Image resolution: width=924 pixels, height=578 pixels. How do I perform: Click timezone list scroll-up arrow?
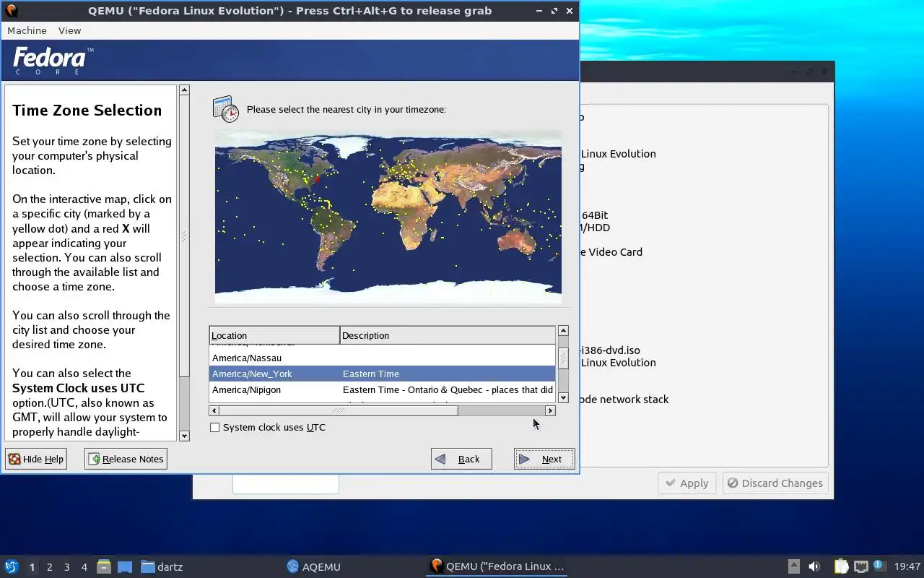563,330
